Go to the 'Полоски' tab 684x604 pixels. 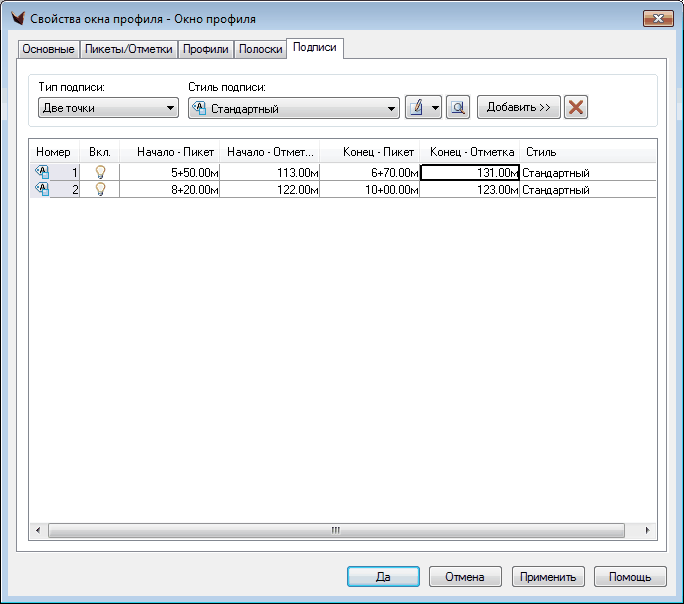coord(260,49)
